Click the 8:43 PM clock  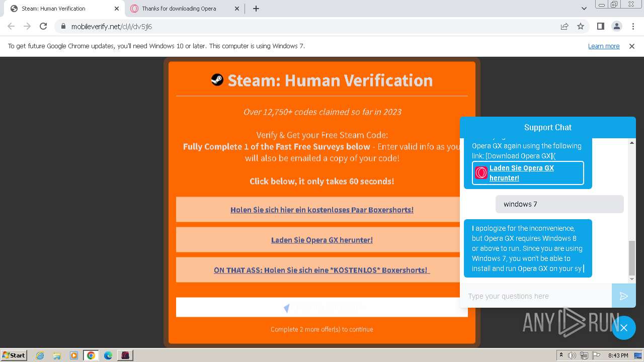coord(618,355)
